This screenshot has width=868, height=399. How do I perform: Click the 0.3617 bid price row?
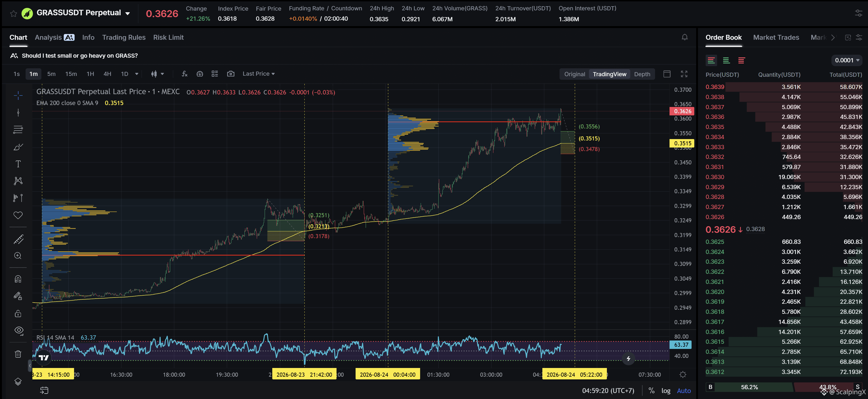(x=784, y=322)
